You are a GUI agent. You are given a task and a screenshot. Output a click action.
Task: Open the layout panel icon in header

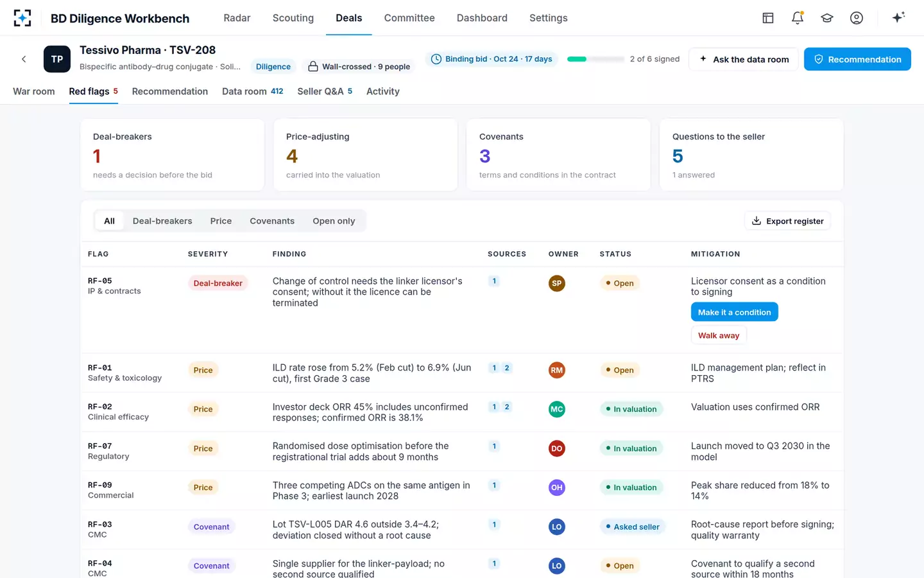tap(768, 18)
